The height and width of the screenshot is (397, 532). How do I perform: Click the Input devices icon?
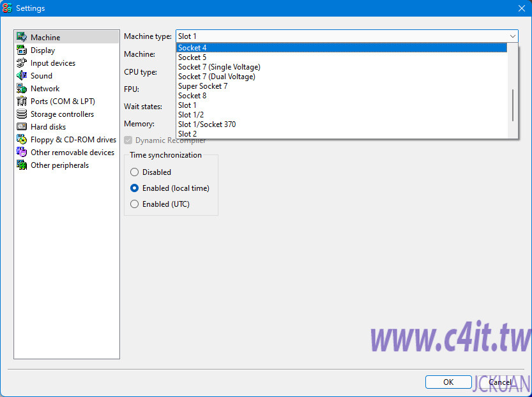tap(22, 63)
